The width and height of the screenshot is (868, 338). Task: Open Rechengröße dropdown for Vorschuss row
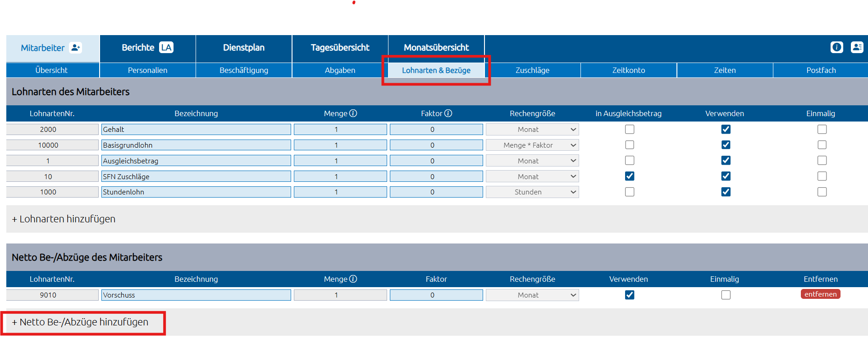point(532,295)
